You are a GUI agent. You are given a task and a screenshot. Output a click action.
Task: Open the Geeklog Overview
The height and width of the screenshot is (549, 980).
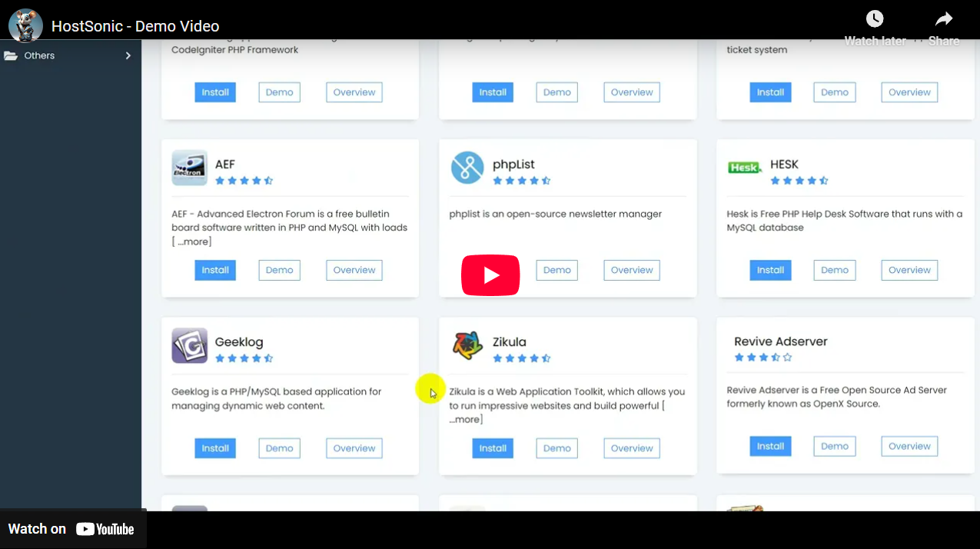(x=354, y=448)
